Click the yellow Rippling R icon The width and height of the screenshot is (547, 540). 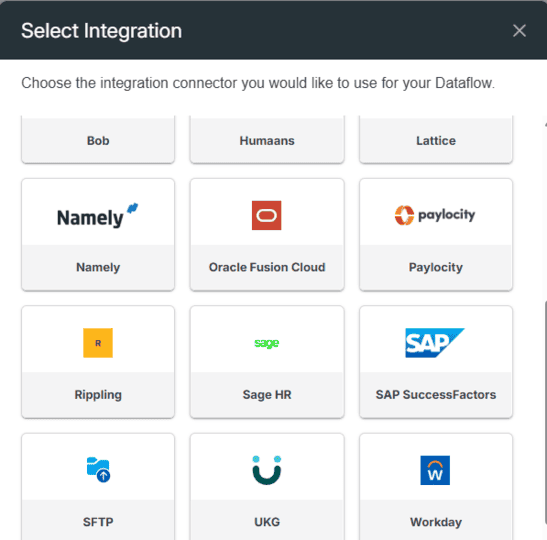pos(98,343)
